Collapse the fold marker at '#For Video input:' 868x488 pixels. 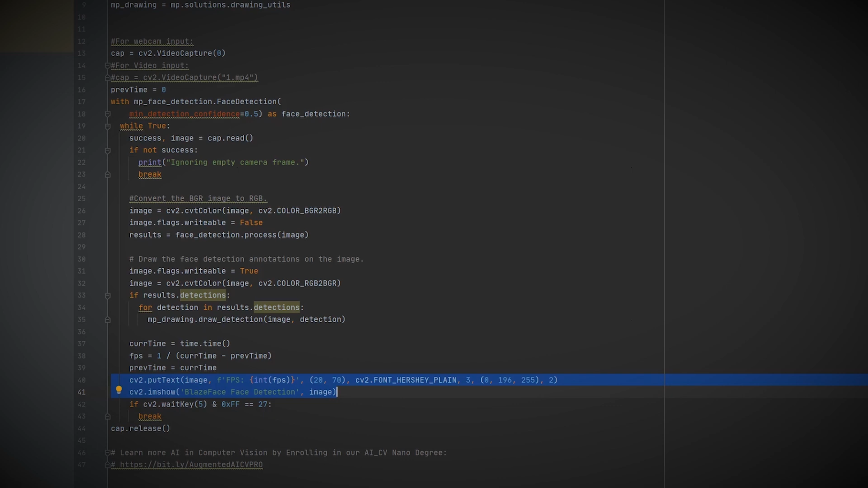(108, 66)
